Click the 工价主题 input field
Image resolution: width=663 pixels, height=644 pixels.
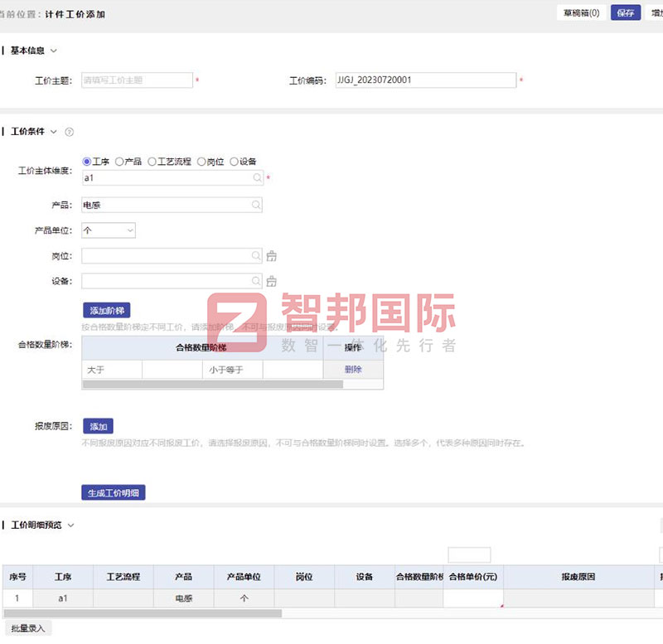click(x=137, y=80)
